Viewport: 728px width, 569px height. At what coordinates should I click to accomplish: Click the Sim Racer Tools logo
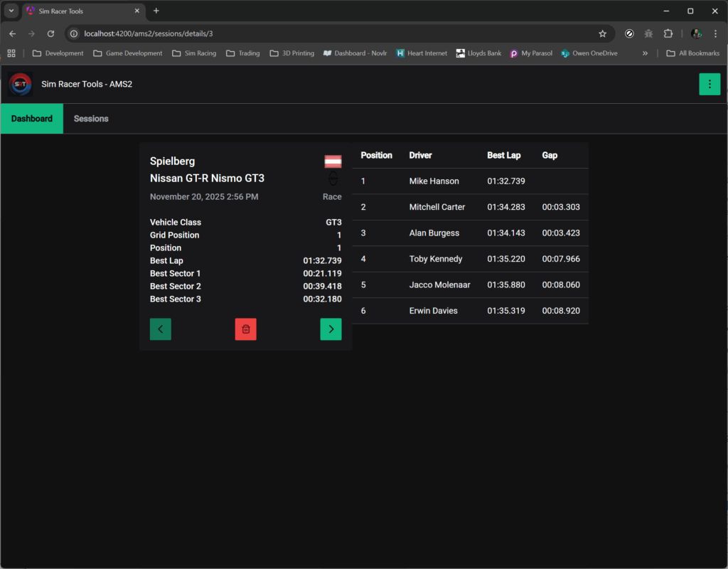point(20,84)
